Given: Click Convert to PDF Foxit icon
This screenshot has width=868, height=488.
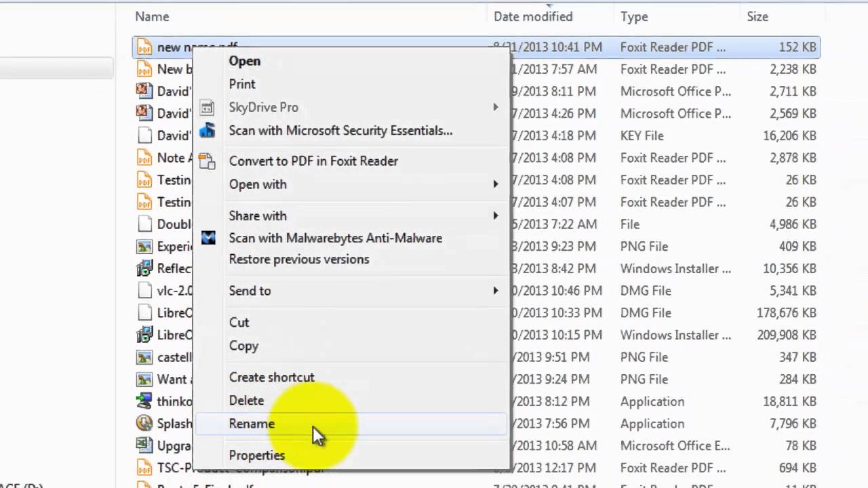Looking at the screenshot, I should pos(208,161).
